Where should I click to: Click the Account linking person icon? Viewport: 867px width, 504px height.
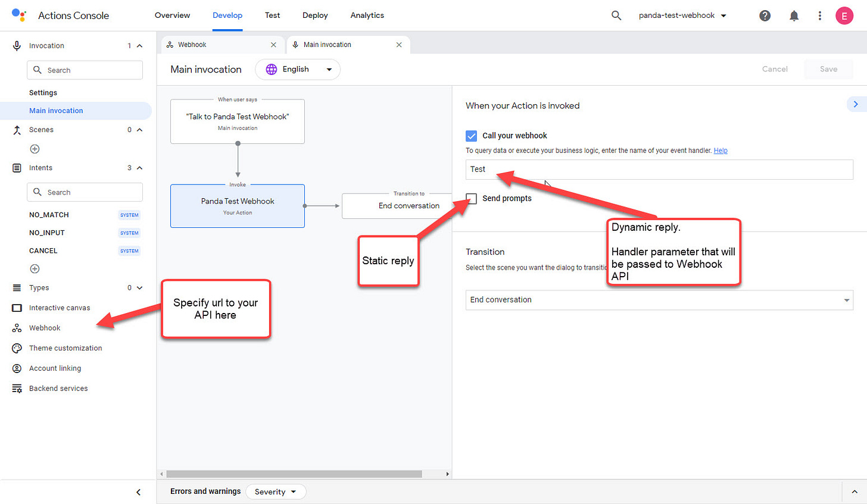[x=17, y=368]
